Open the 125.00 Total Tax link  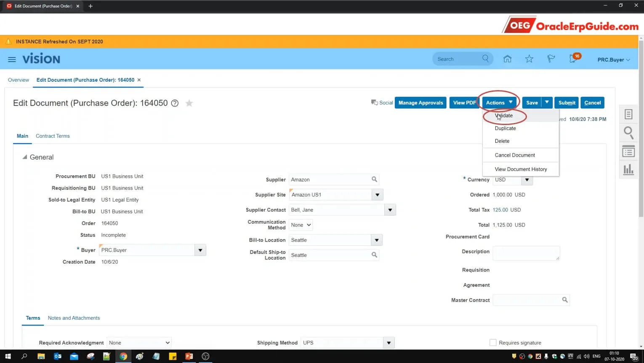tap(500, 210)
